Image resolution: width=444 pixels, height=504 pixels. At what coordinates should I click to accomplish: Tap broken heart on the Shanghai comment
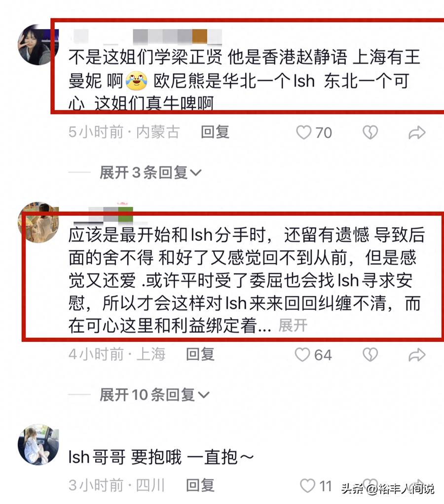point(370,355)
